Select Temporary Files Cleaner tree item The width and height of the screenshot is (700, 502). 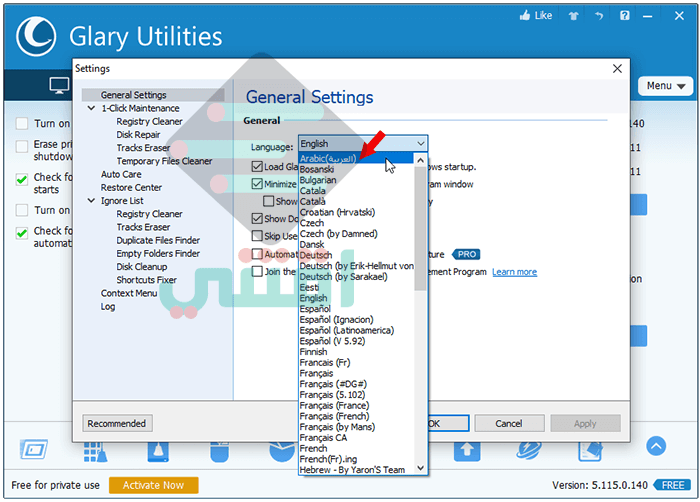(164, 161)
